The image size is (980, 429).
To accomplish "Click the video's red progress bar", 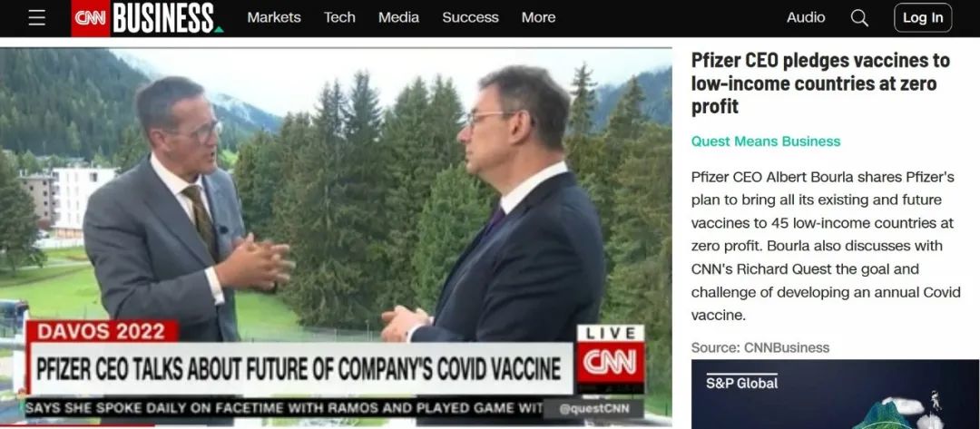I will pyautogui.click(x=76, y=426).
